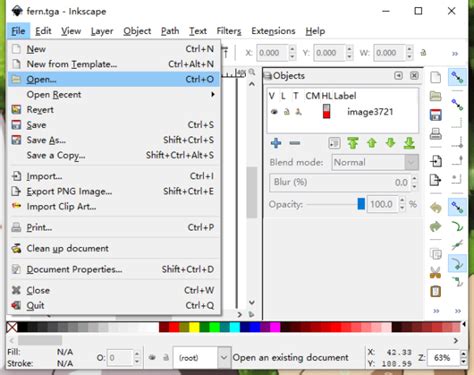The image size is (474, 375).
Task: Expand the snap bar overflow chevron at the bottom
Action: 458,311
